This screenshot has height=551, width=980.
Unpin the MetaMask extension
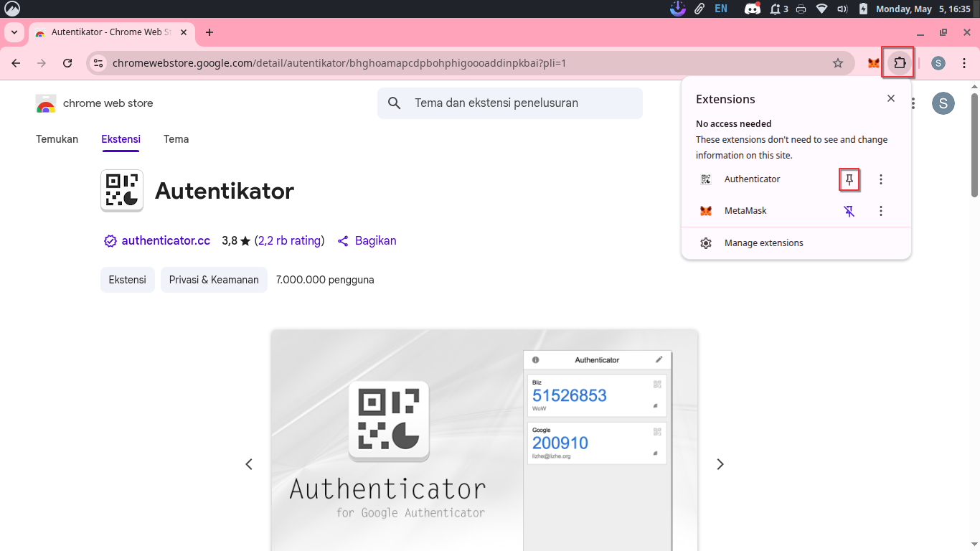click(x=849, y=211)
